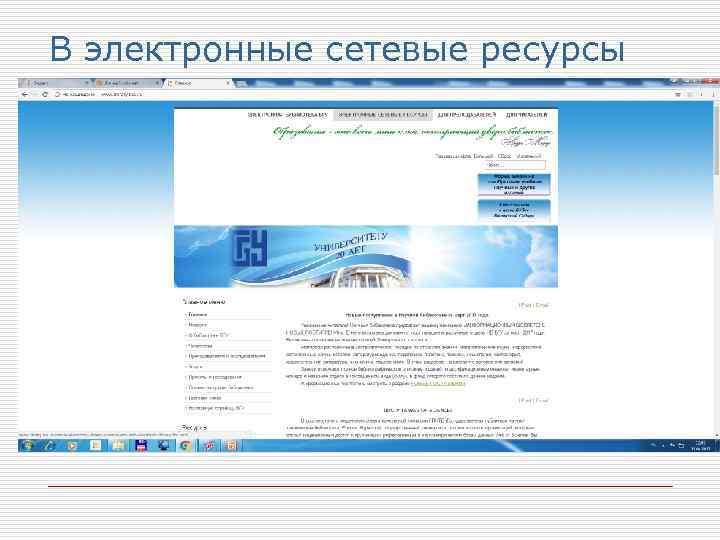Reload the page with the refresh icon
This screenshot has height=540, width=720.
tap(45, 94)
